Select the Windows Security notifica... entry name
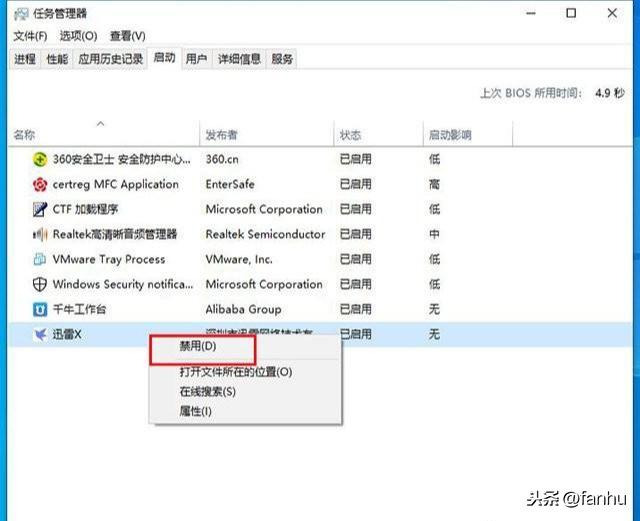The image size is (640, 521). [x=123, y=284]
